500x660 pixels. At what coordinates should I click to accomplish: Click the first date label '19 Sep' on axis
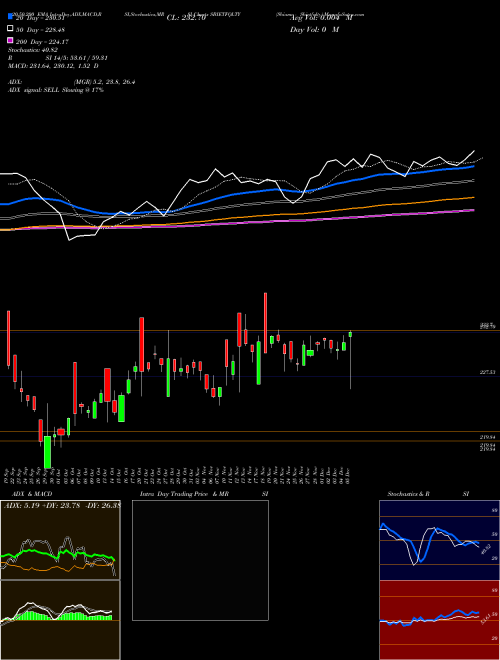(8, 476)
